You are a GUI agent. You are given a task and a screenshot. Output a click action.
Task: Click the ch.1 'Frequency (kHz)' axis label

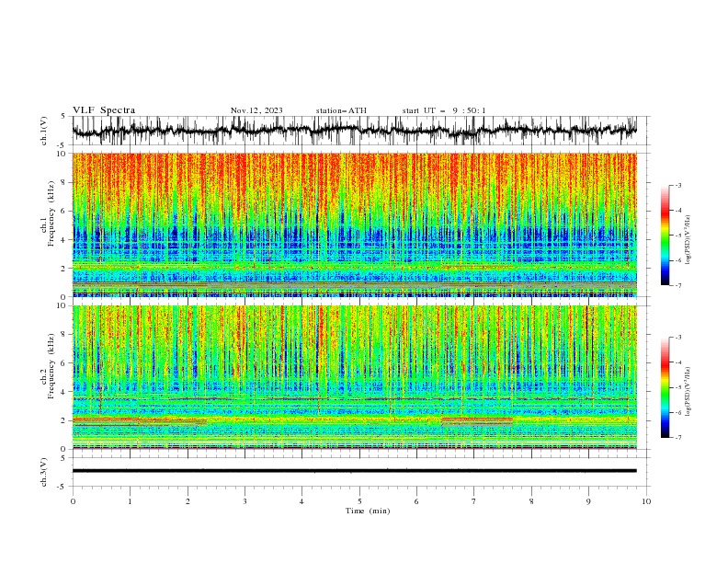51,213
